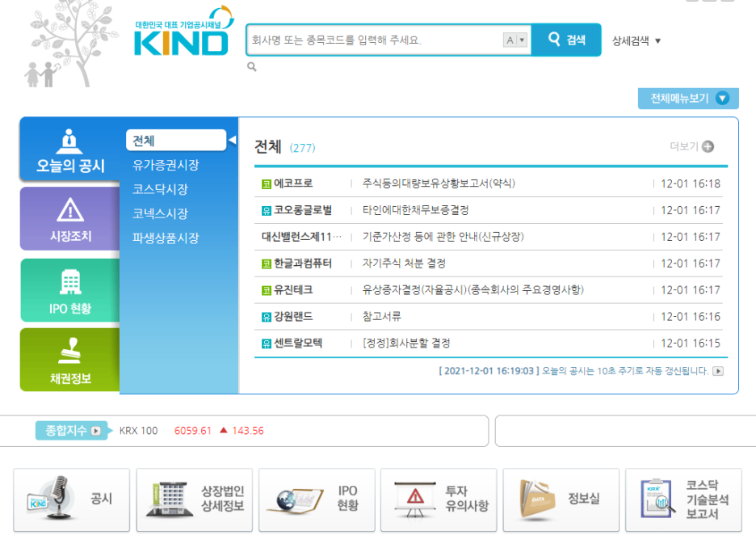Choose 코스닥시장 market filter
The height and width of the screenshot is (548, 756).
coord(160,189)
